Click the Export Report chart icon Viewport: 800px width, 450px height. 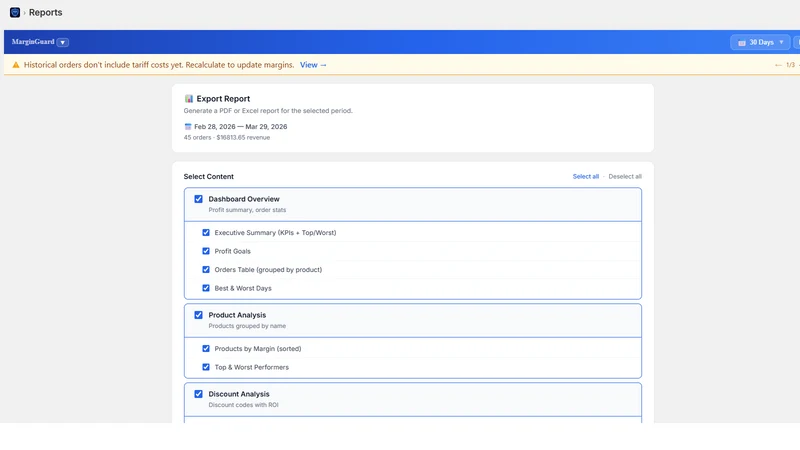(x=189, y=98)
